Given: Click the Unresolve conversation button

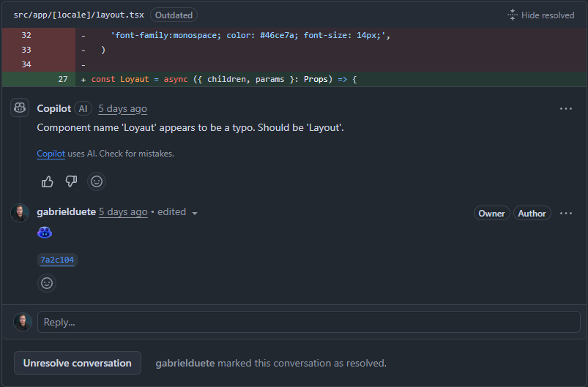Looking at the screenshot, I should coord(77,363).
